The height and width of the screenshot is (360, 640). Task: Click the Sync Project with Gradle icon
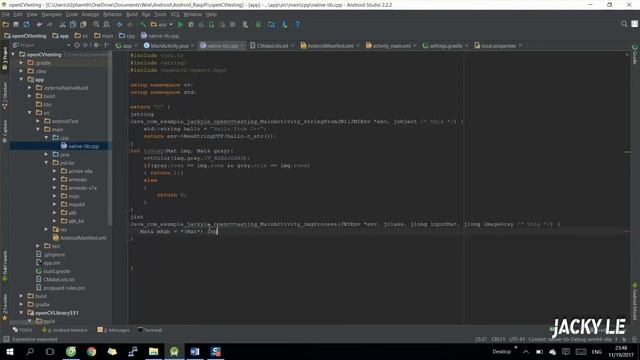point(258,24)
